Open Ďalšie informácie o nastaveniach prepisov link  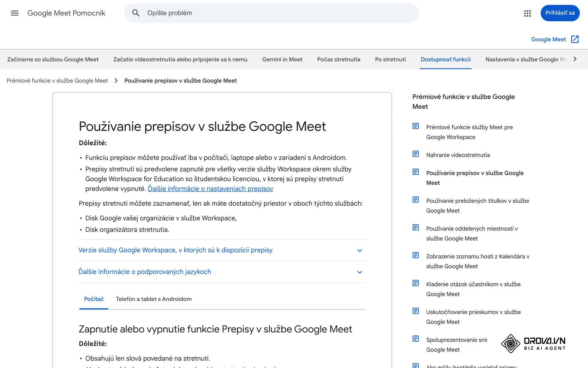click(x=210, y=189)
